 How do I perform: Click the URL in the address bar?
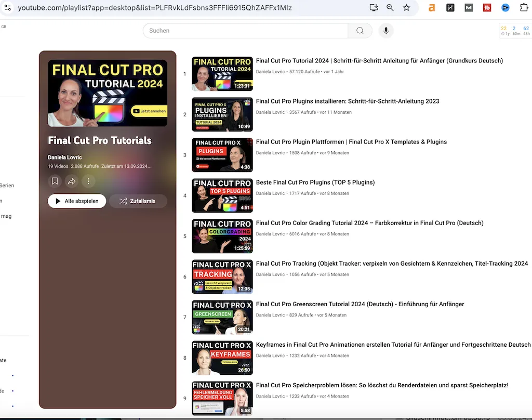155,7
